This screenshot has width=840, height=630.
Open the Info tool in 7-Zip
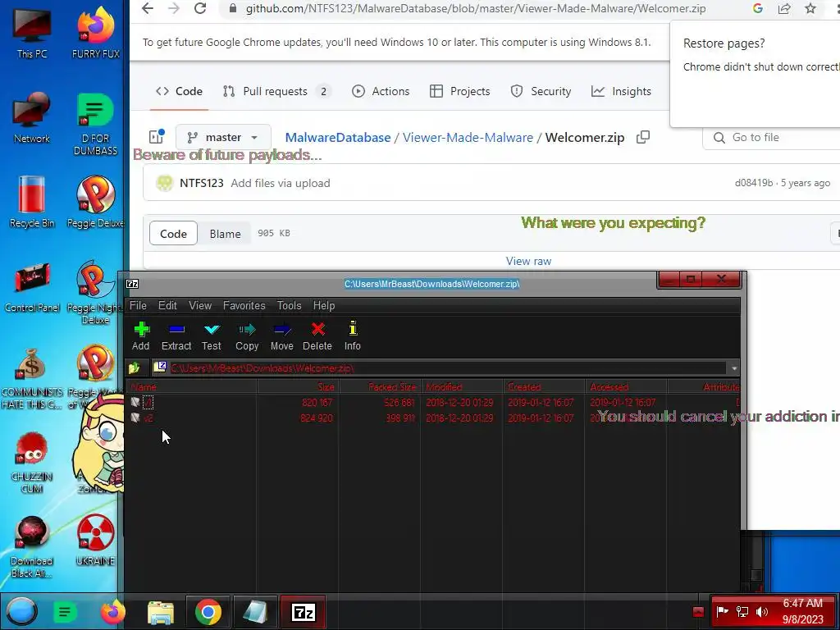pos(353,336)
